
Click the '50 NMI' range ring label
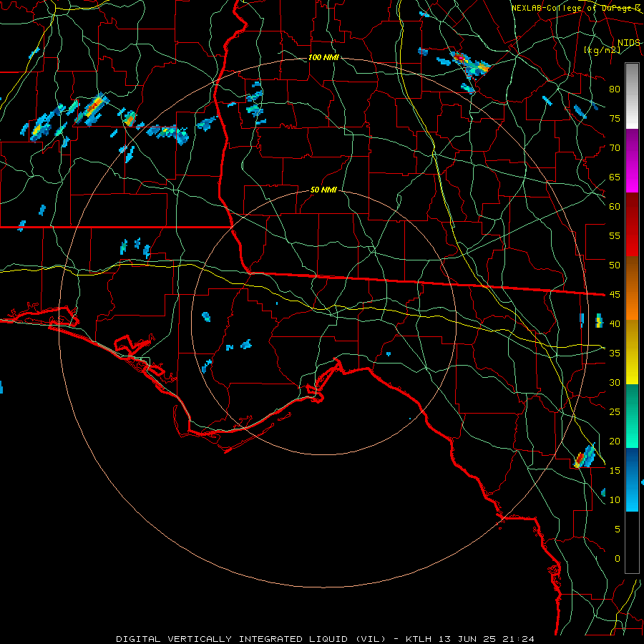pos(323,190)
